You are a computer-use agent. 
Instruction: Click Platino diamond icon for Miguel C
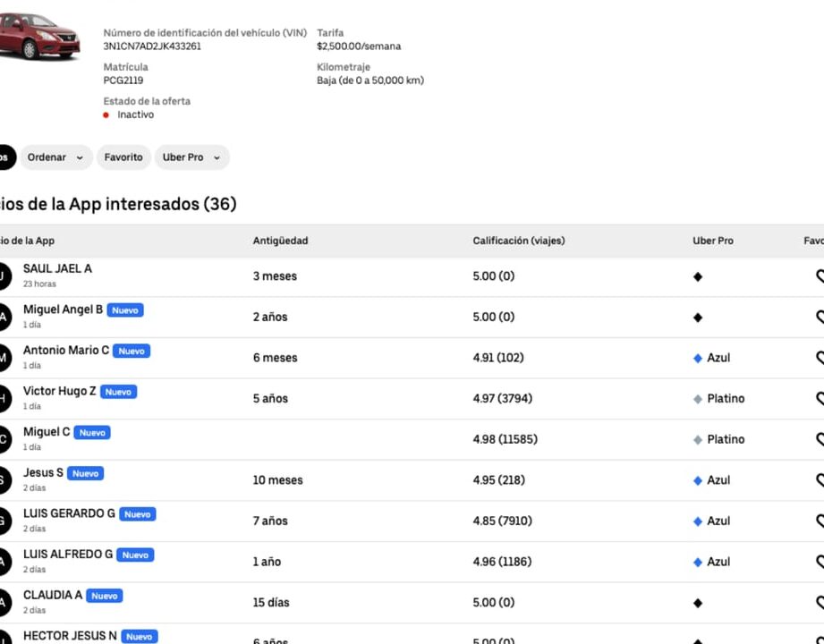(698, 440)
